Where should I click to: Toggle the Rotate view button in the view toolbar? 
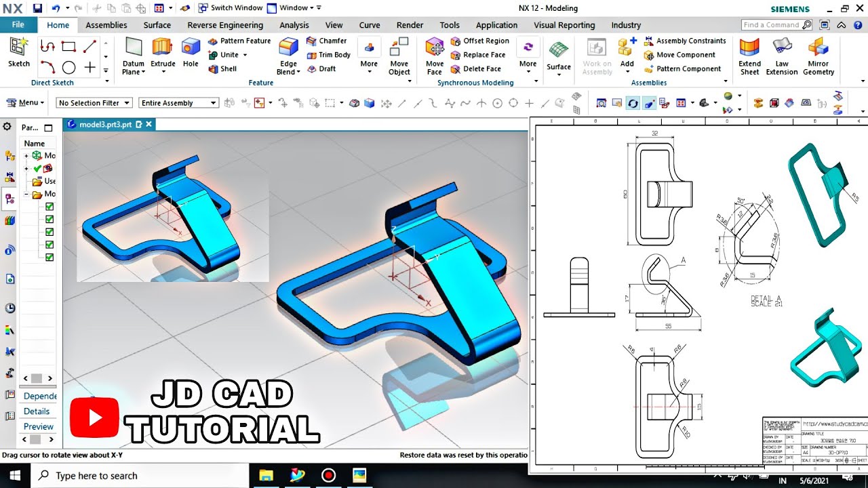[x=633, y=103]
